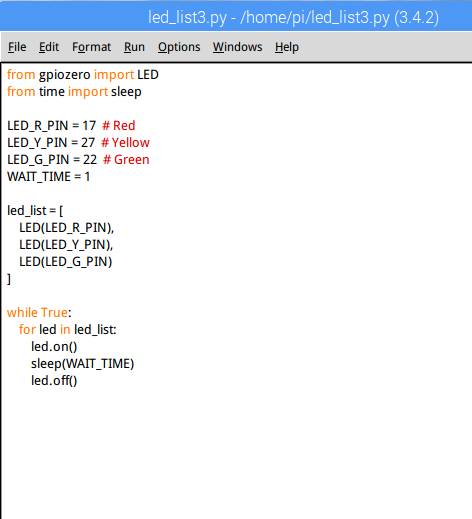Click the 'led_list = [' line

[x=35, y=211]
